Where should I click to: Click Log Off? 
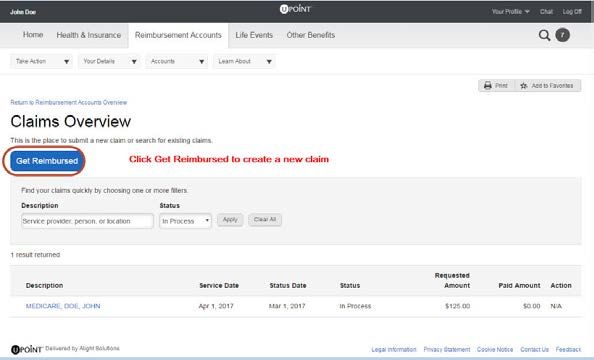(572, 12)
